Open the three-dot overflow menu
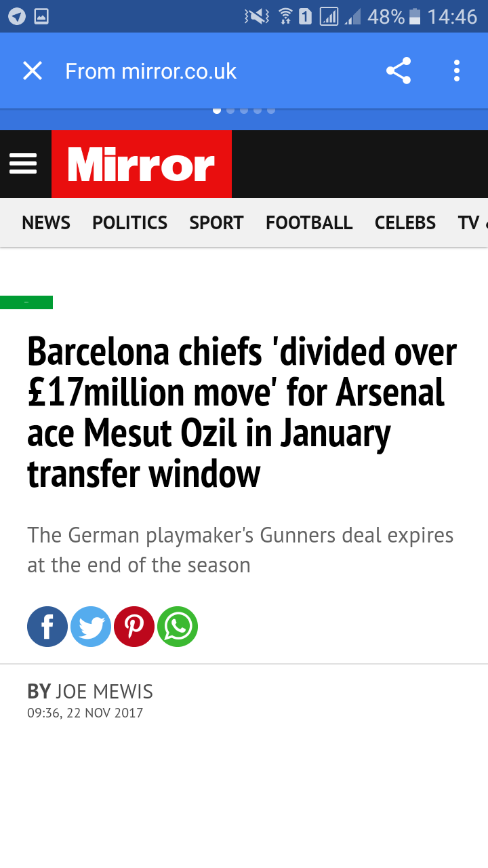The width and height of the screenshot is (488, 868). [x=457, y=71]
